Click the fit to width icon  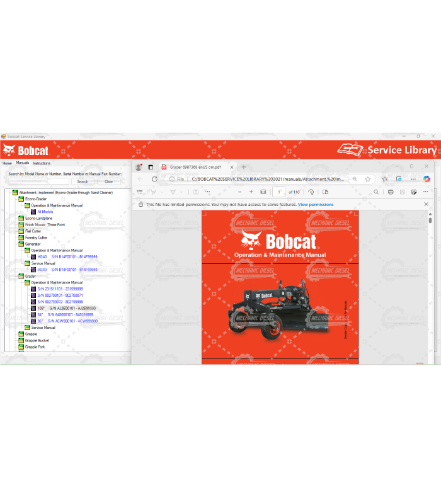[263, 192]
